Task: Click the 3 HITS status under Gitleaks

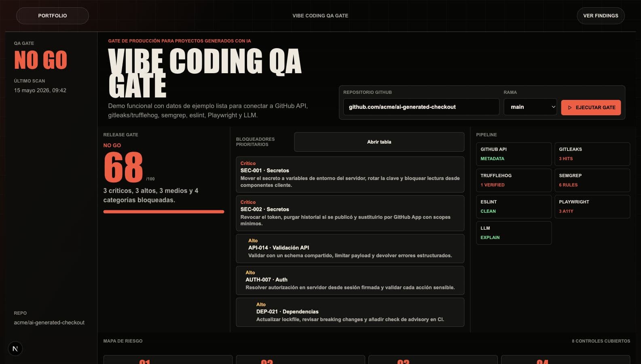Action: click(566, 159)
